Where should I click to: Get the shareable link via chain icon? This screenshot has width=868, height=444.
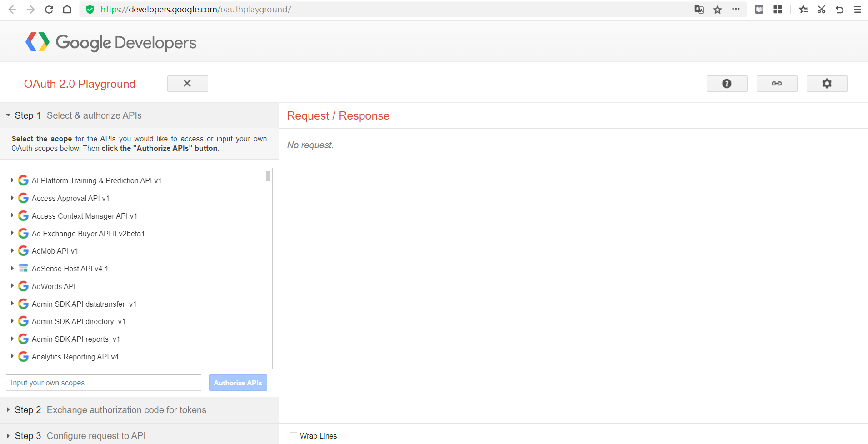777,84
